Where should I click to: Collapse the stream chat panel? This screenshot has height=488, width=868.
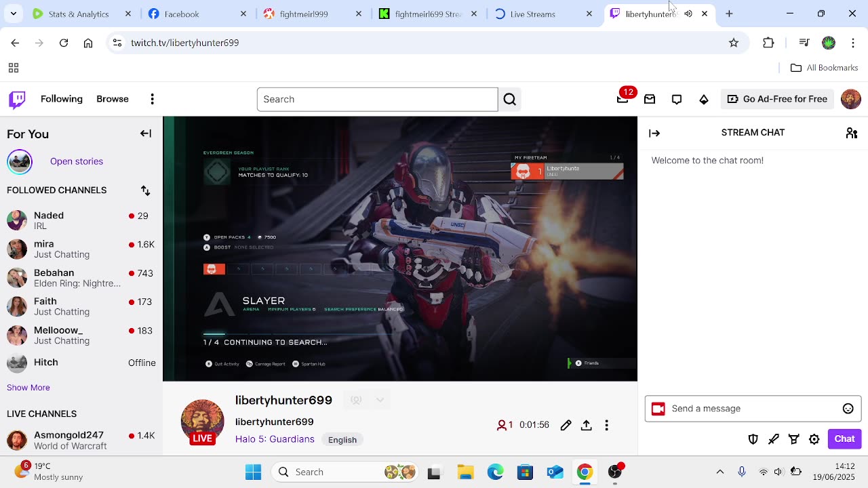pos(654,133)
